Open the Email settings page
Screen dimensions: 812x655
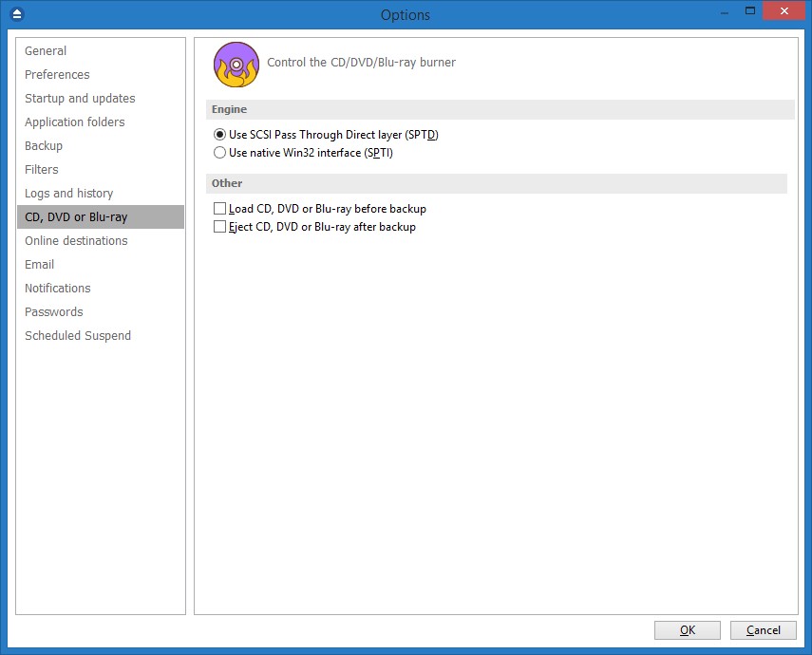click(40, 265)
